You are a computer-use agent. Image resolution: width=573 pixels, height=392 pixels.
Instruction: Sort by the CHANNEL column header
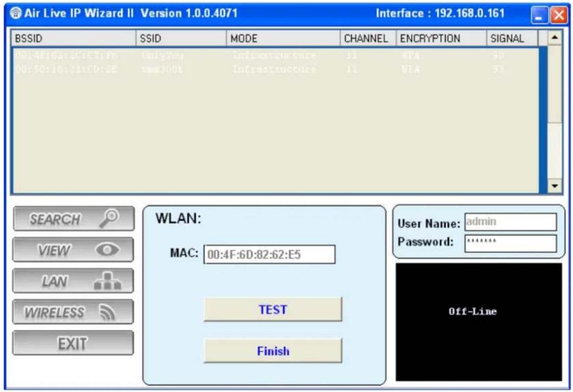pos(368,38)
